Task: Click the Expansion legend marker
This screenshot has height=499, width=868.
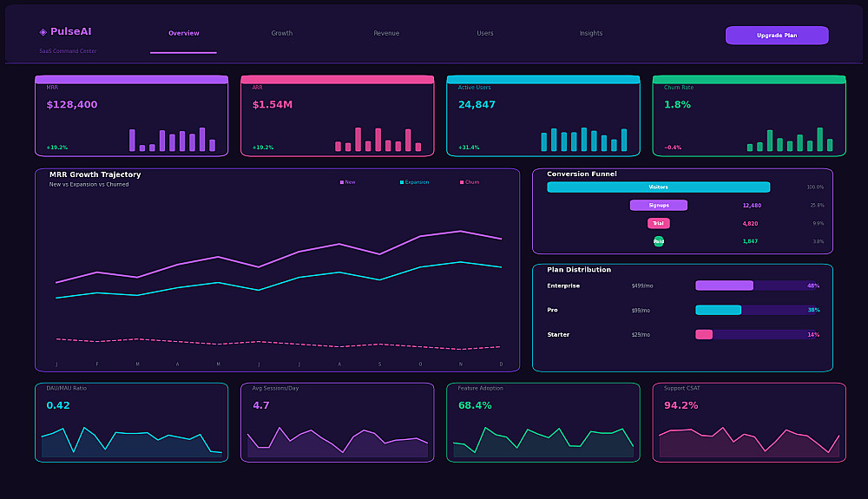Action: pos(402,182)
